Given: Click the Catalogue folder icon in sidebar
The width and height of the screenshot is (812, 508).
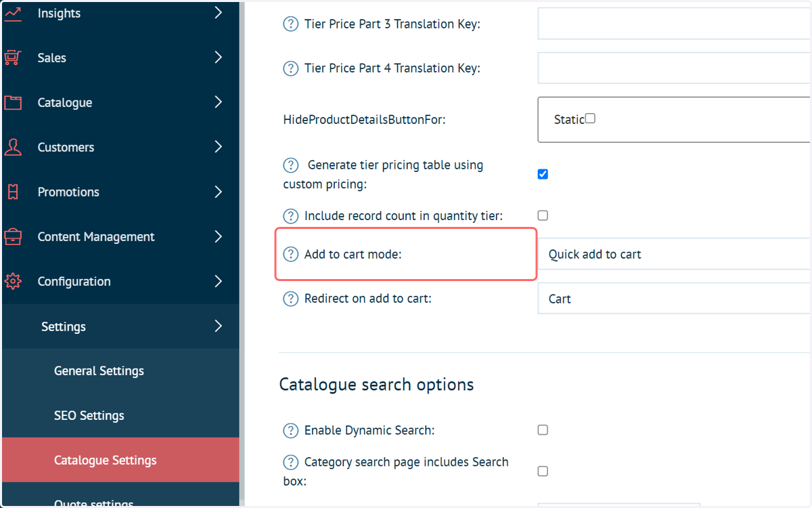Looking at the screenshot, I should pos(13,103).
